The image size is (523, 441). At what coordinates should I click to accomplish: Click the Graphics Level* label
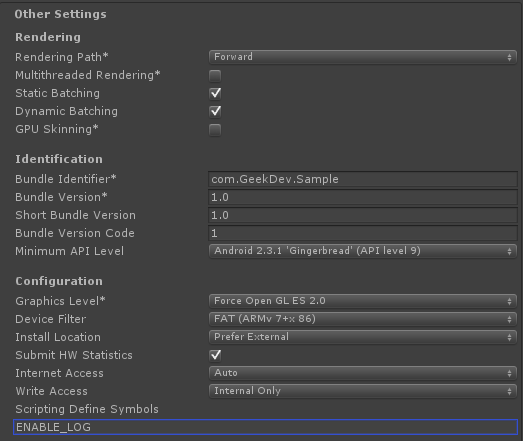(x=60, y=302)
